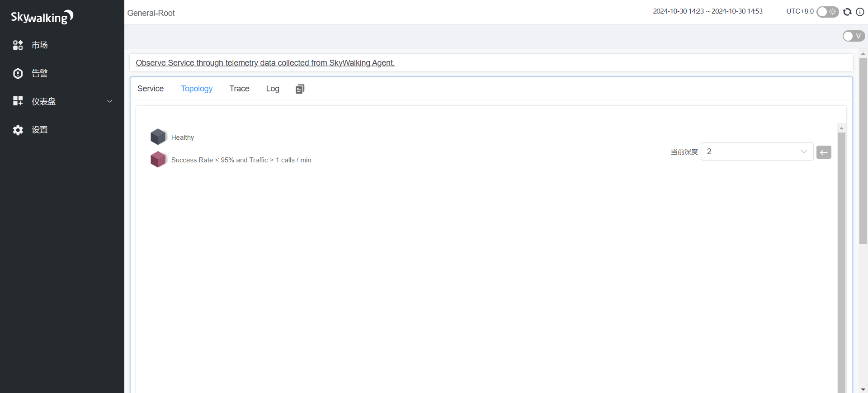Click the Success Rate < 95% legend text
Image resolution: width=868 pixels, height=393 pixels.
tap(241, 160)
